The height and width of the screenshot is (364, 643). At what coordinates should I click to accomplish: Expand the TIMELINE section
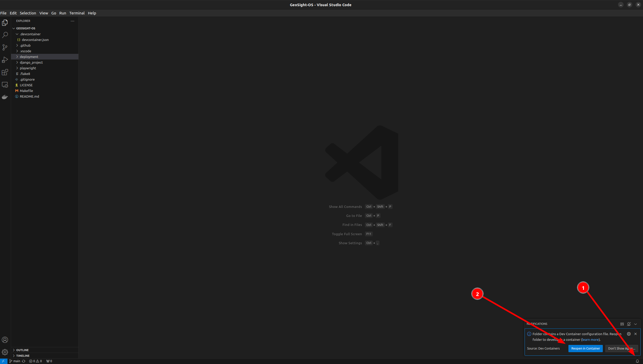click(x=45, y=356)
